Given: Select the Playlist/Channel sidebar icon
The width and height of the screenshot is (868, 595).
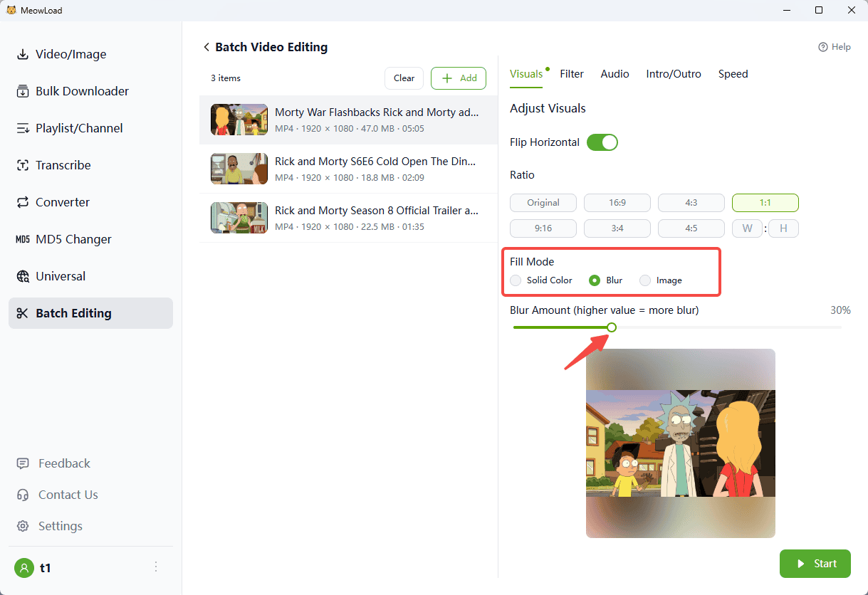Looking at the screenshot, I should (23, 129).
